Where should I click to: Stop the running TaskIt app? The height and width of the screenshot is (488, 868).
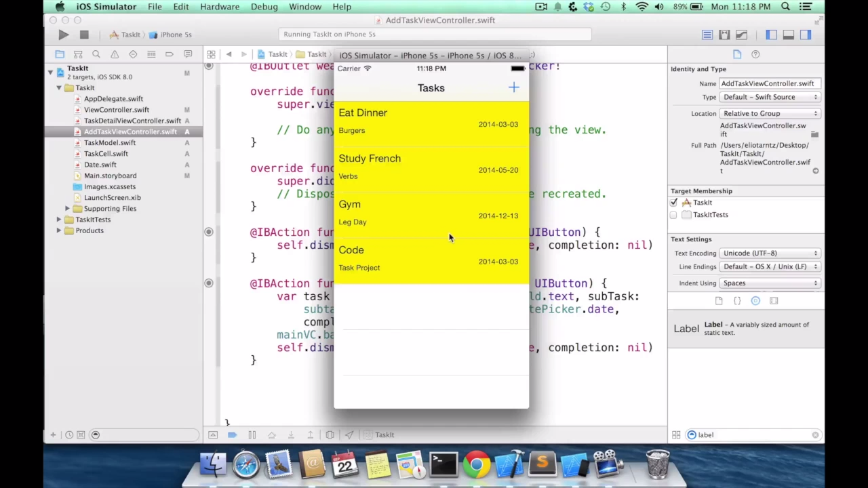(84, 35)
